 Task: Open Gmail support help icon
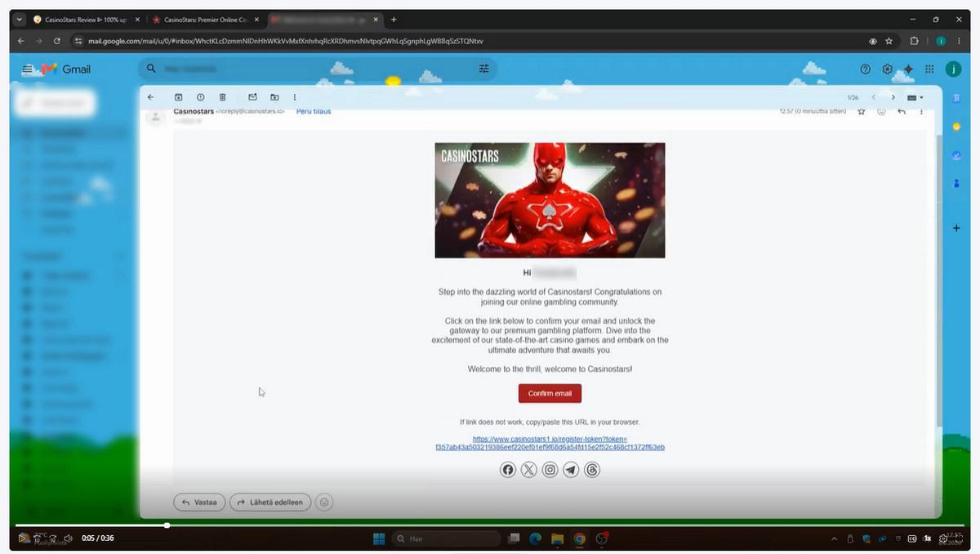point(866,69)
